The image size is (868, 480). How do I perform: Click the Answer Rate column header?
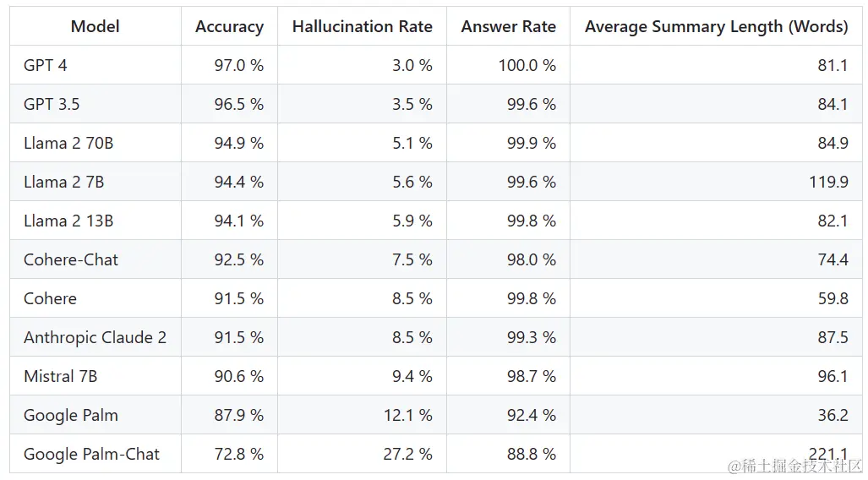tap(508, 26)
